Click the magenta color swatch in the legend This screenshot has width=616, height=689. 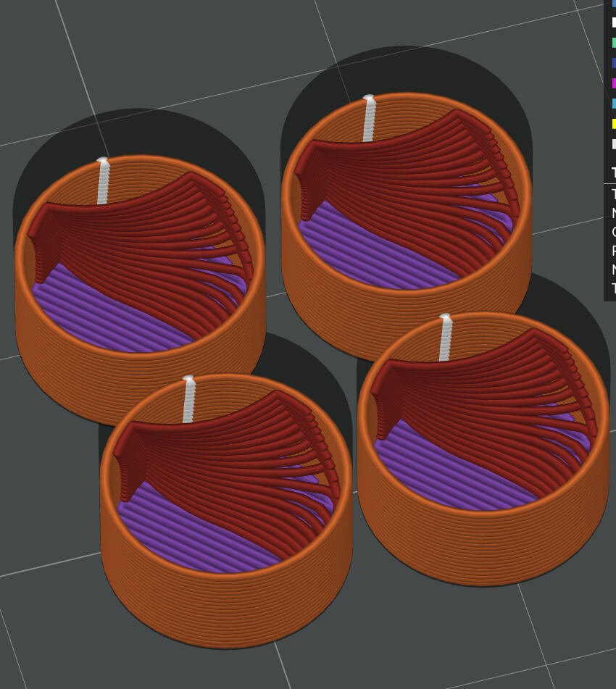coord(614,83)
